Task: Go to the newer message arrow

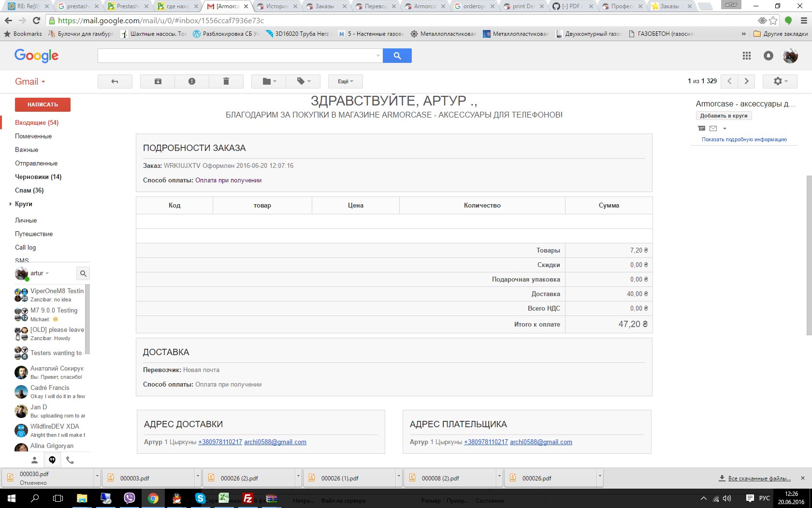Action: (x=729, y=81)
